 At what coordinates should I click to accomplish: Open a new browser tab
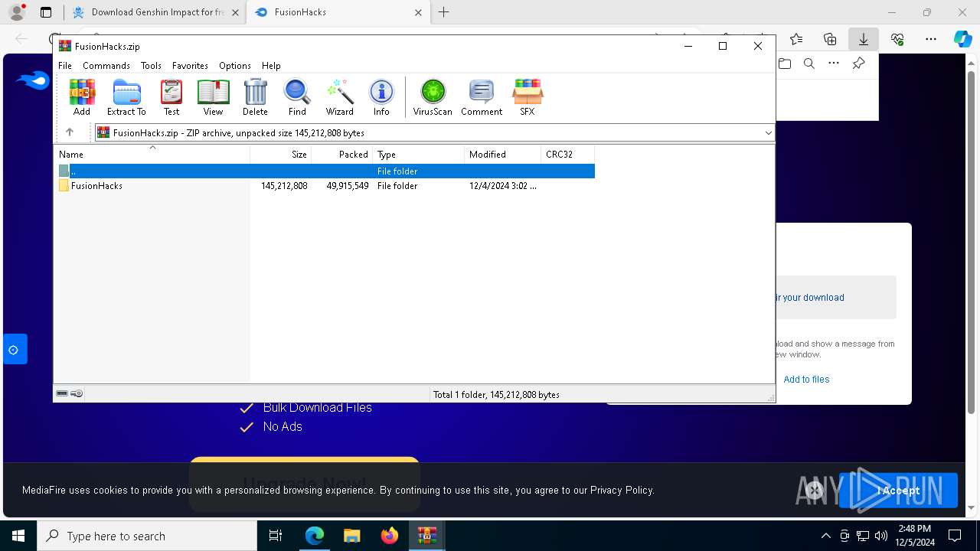444,12
